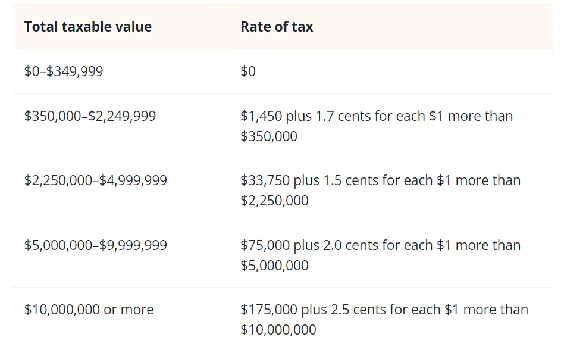The image size is (566, 362).
Task: Select the $5,000,000–$9,999,999 range cell
Action: pyautogui.click(x=96, y=245)
